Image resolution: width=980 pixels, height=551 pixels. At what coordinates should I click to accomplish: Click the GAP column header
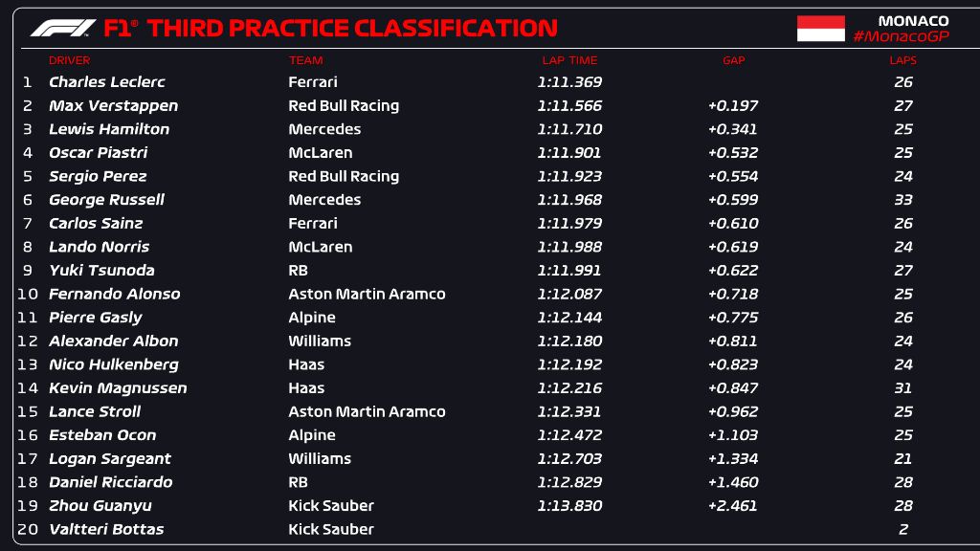(x=733, y=60)
